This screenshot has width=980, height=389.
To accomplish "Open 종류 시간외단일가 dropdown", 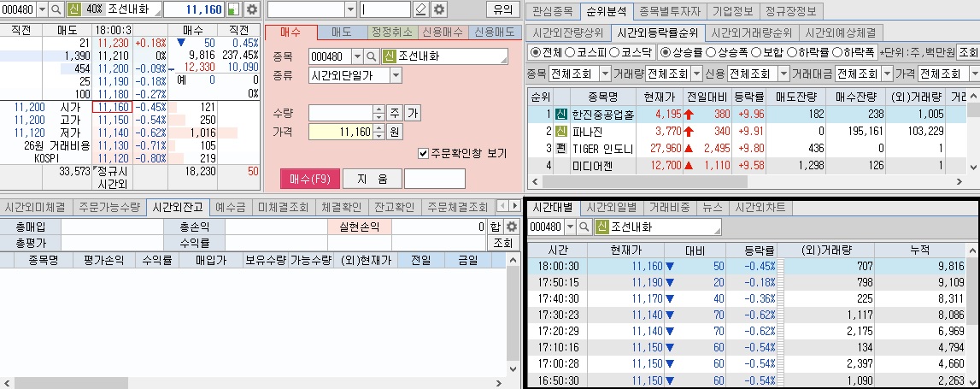I will click(x=396, y=76).
